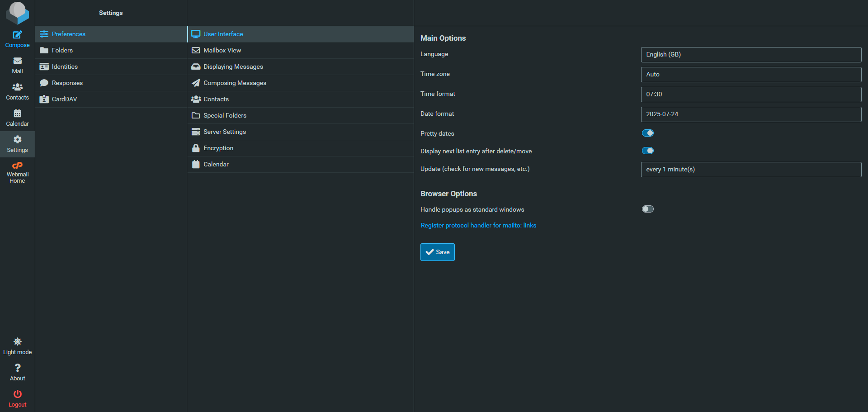Screen dimensions: 868x412
Task: Open the Calendar sidebar icon
Action: 17,114
